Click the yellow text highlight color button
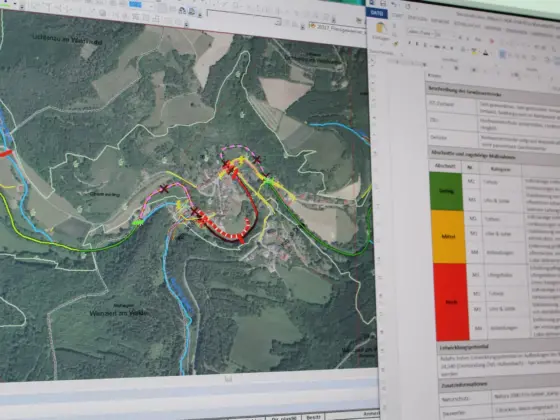Screen dimensions: 560x420 pyautogui.click(x=474, y=52)
